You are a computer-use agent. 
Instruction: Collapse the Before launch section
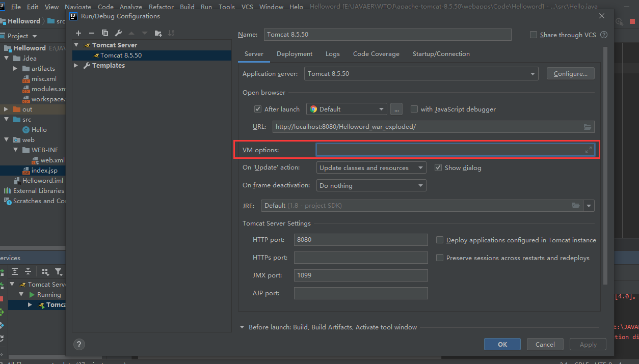click(242, 327)
